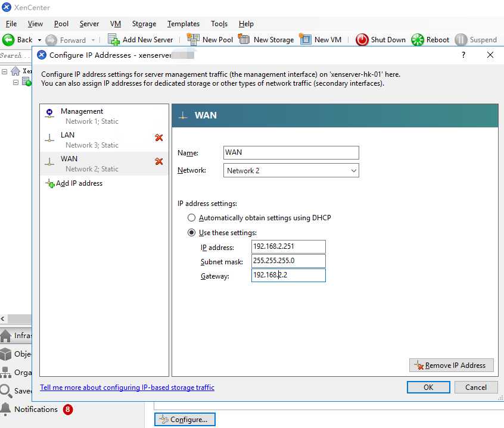
Task: Select the WAN interface entry in list
Action: [x=104, y=164]
